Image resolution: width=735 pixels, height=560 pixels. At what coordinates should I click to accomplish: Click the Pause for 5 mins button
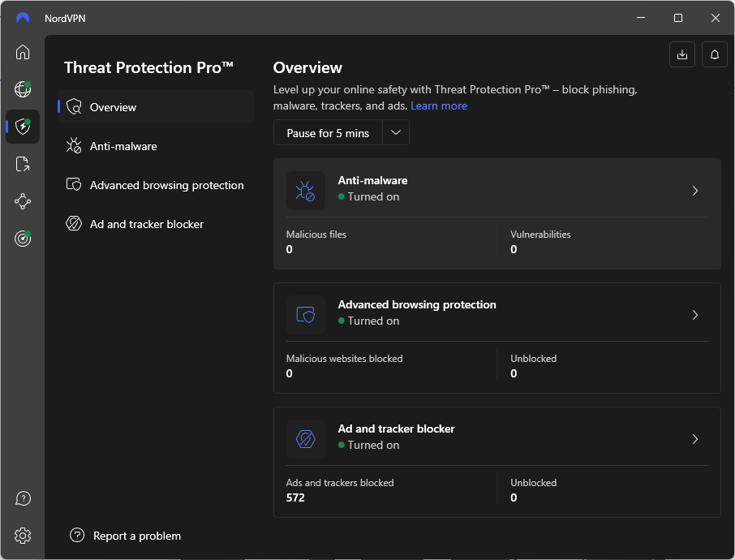click(328, 133)
